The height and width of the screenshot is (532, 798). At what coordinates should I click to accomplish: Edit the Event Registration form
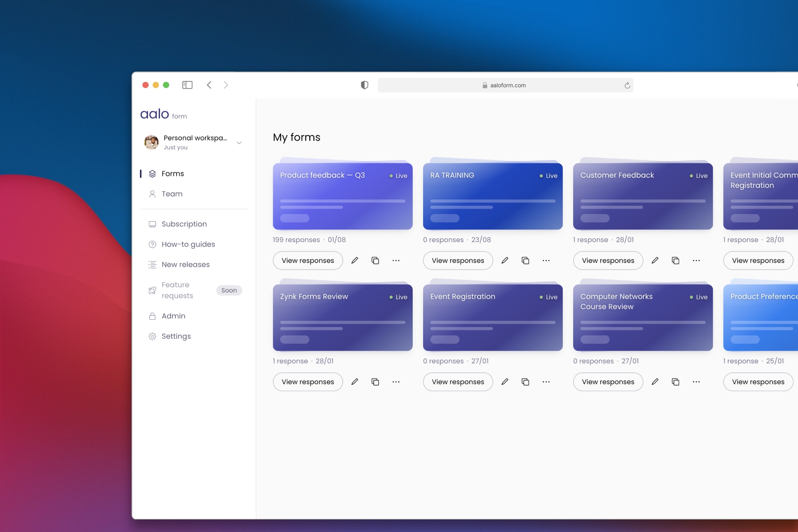(505, 382)
